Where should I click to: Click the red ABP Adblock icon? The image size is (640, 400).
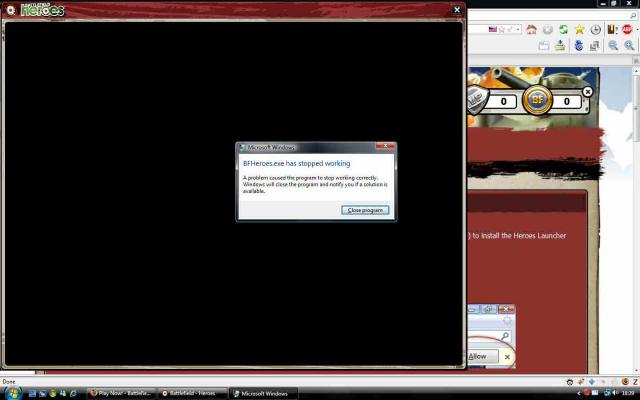pyautogui.click(x=627, y=29)
